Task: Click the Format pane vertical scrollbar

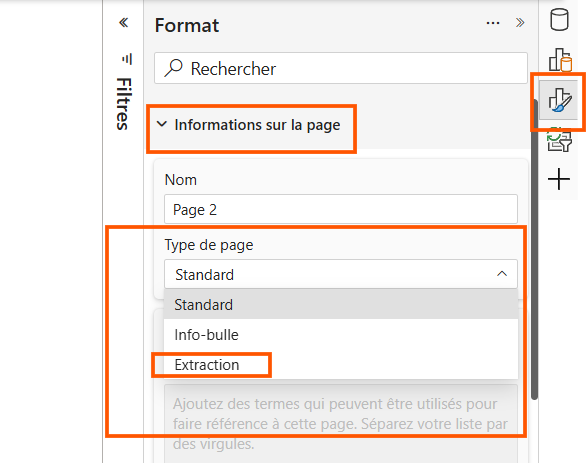Action: click(x=534, y=249)
